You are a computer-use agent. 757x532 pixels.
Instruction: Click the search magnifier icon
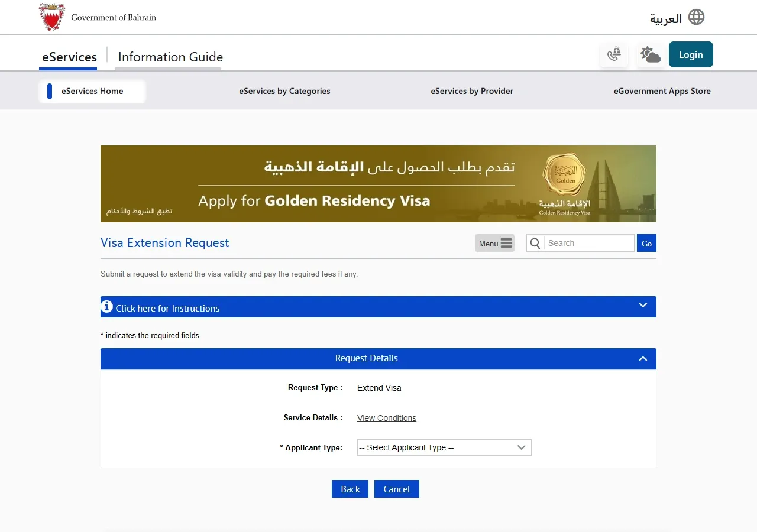(535, 243)
